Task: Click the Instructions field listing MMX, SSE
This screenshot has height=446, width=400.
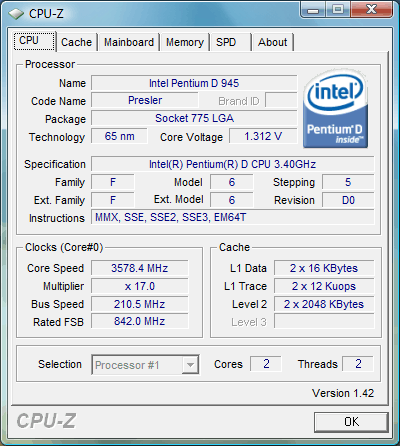Action: click(x=233, y=217)
